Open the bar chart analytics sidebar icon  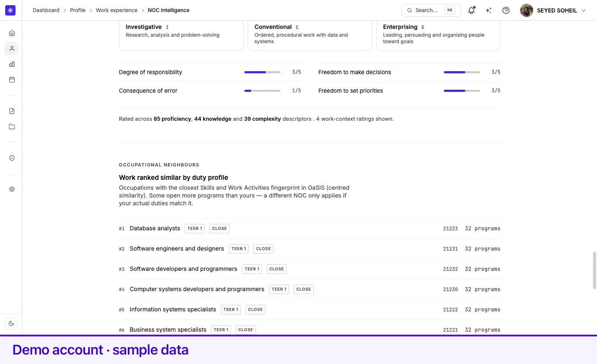[x=12, y=64]
